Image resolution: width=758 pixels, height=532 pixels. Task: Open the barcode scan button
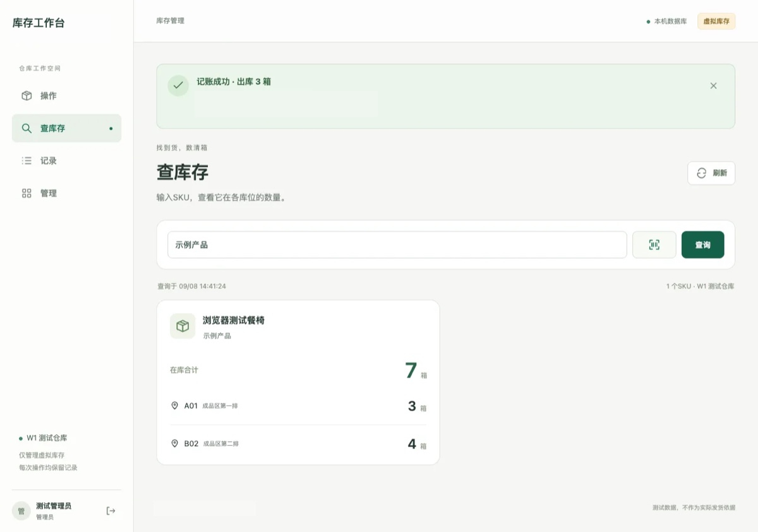[654, 245]
